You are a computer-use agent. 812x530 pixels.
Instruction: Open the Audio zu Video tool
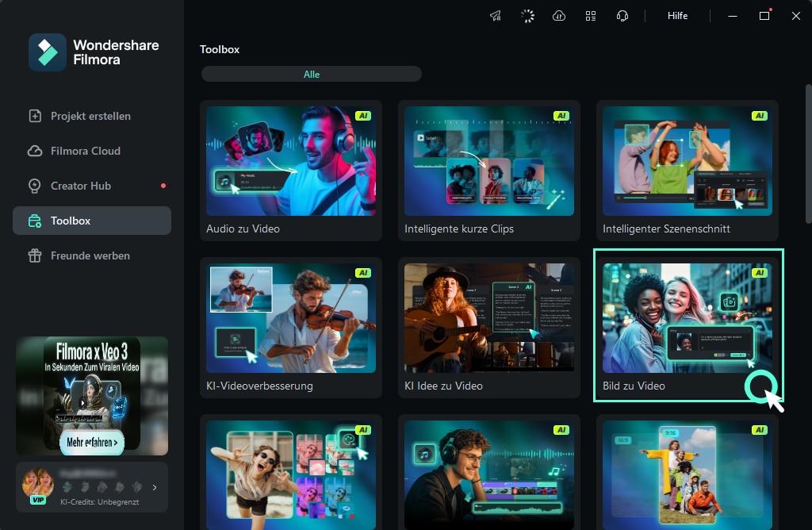291,171
